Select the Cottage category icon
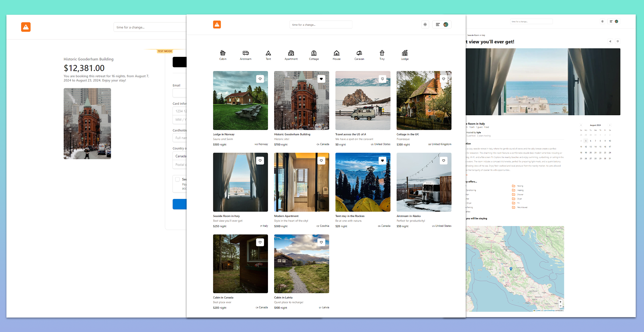The width and height of the screenshot is (644, 332). 314,53
